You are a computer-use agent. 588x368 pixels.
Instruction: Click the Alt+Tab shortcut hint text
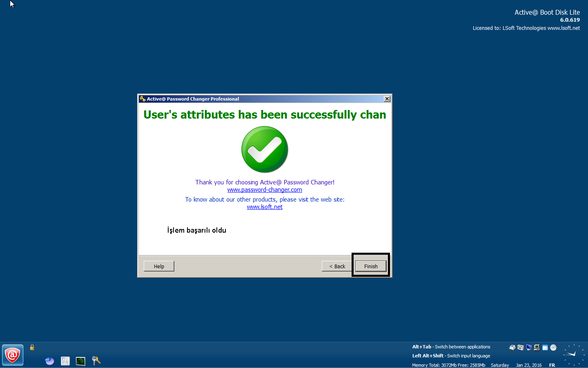pyautogui.click(x=451, y=347)
